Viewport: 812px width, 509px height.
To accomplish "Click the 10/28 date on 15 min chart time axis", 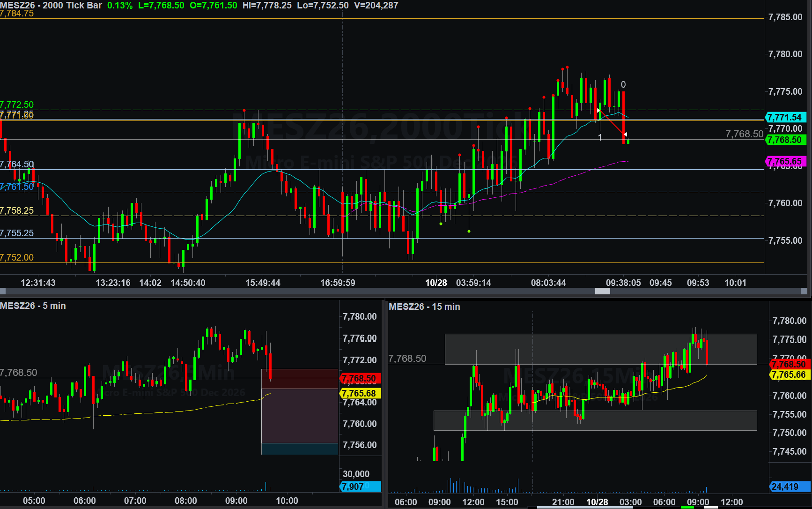I will pos(597,502).
